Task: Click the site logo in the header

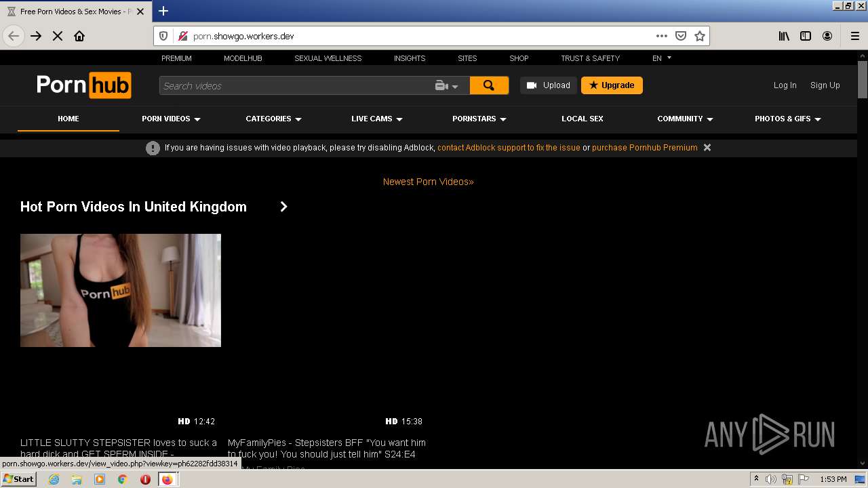Action: point(83,85)
